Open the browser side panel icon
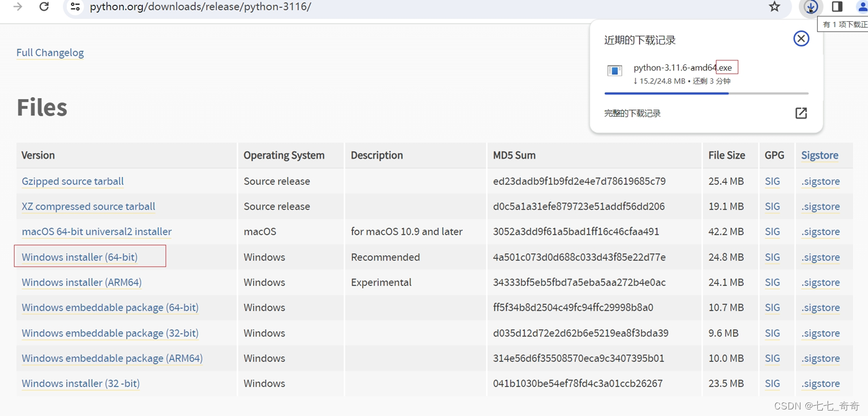The width and height of the screenshot is (868, 416). [837, 7]
